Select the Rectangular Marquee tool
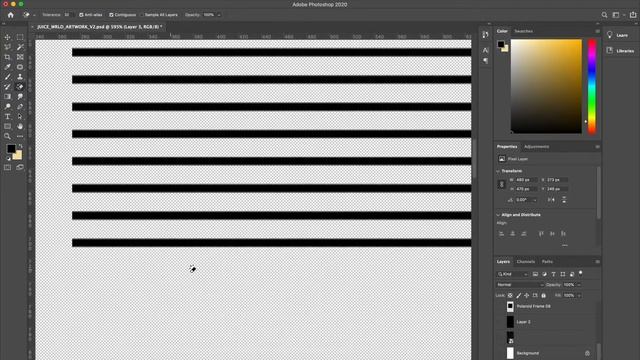The image size is (640, 360). (x=20, y=37)
